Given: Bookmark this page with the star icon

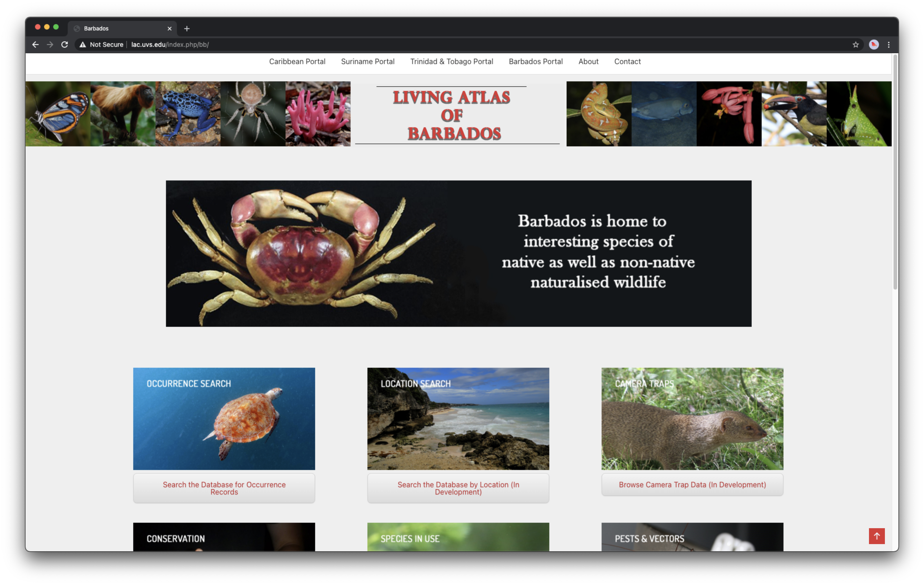Looking at the screenshot, I should (x=855, y=45).
